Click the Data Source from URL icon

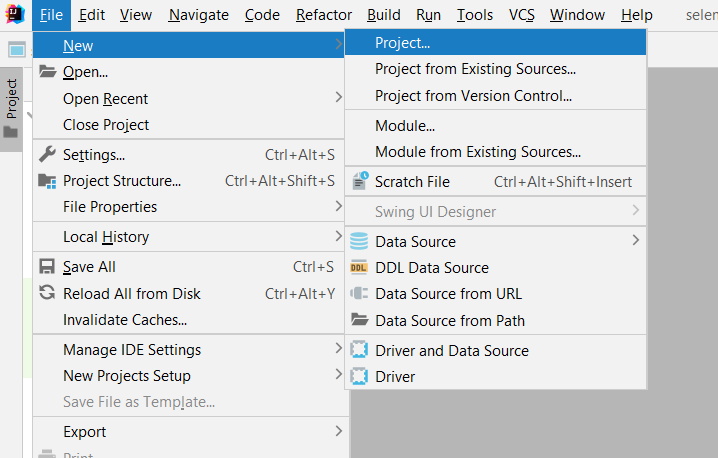click(x=359, y=294)
